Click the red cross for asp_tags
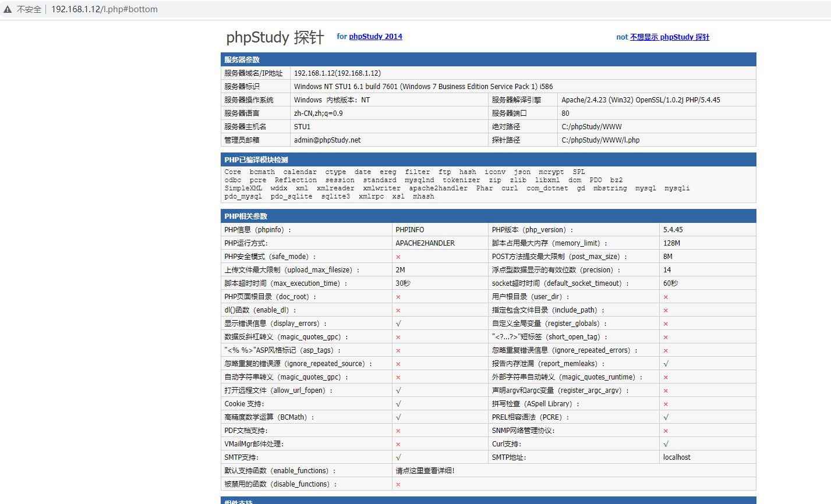The height and width of the screenshot is (504, 831). click(398, 351)
